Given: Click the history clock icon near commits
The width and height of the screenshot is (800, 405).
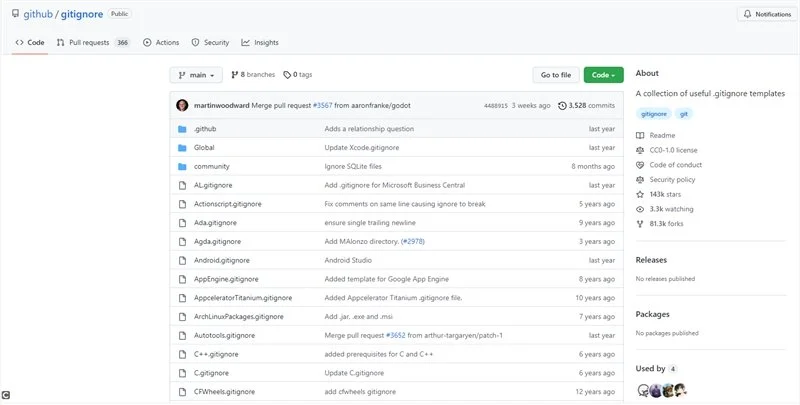Looking at the screenshot, I should [x=562, y=105].
